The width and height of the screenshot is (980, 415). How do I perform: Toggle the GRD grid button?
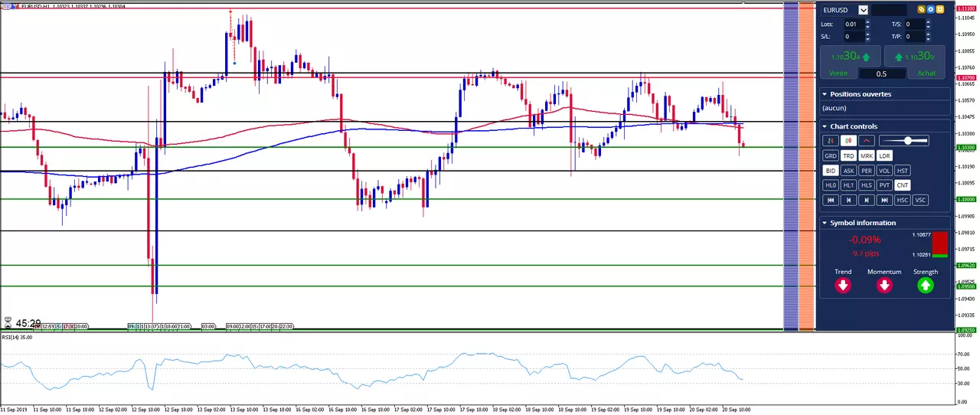coord(831,155)
